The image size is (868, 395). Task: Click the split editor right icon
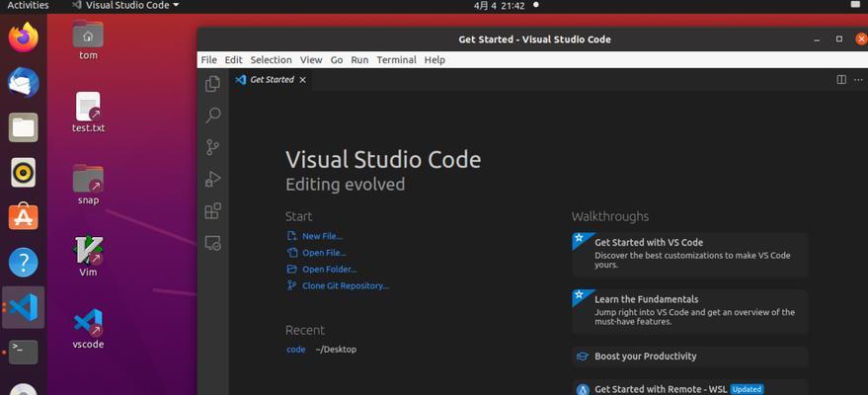(841, 80)
